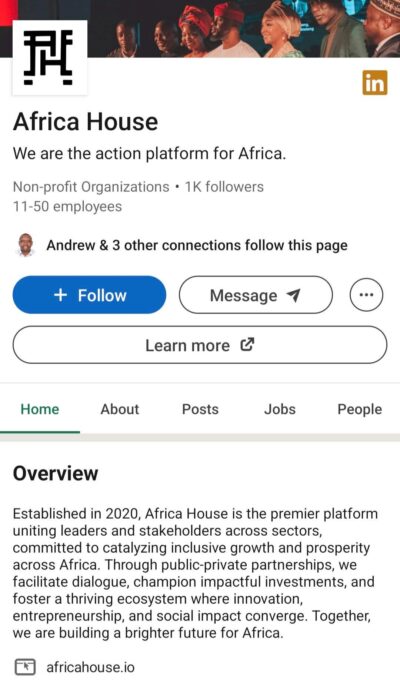The width and height of the screenshot is (400, 693).
Task: Click the 1K followers count
Action: pos(224,187)
